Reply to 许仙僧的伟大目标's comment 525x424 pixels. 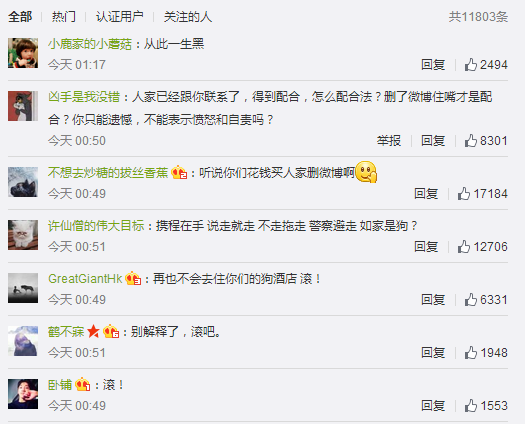pos(426,246)
